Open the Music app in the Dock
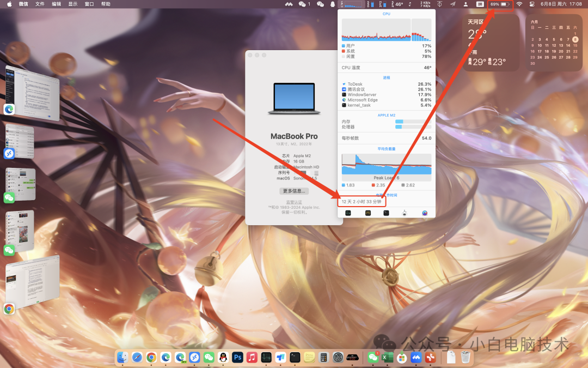This screenshot has width=588, height=368. 252,357
